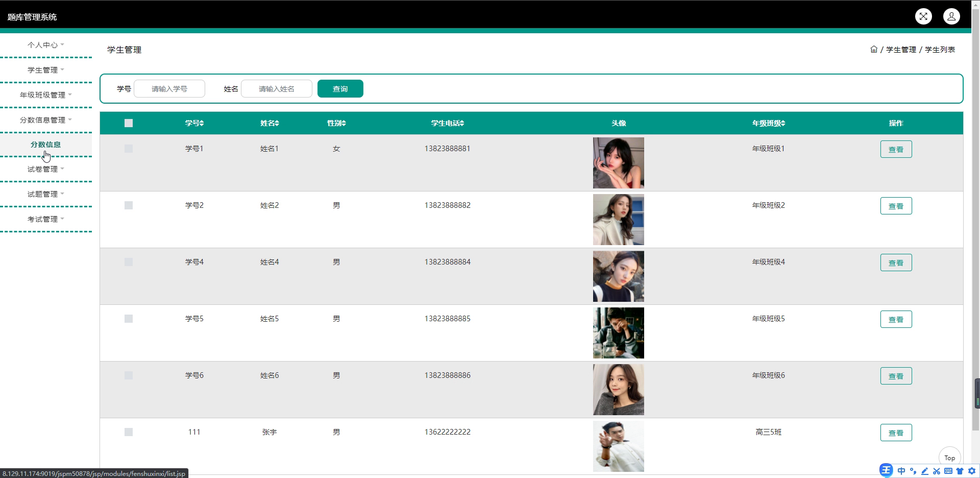Check the checkbox for row 111 张宇
The height and width of the screenshot is (478, 980).
coord(129,432)
